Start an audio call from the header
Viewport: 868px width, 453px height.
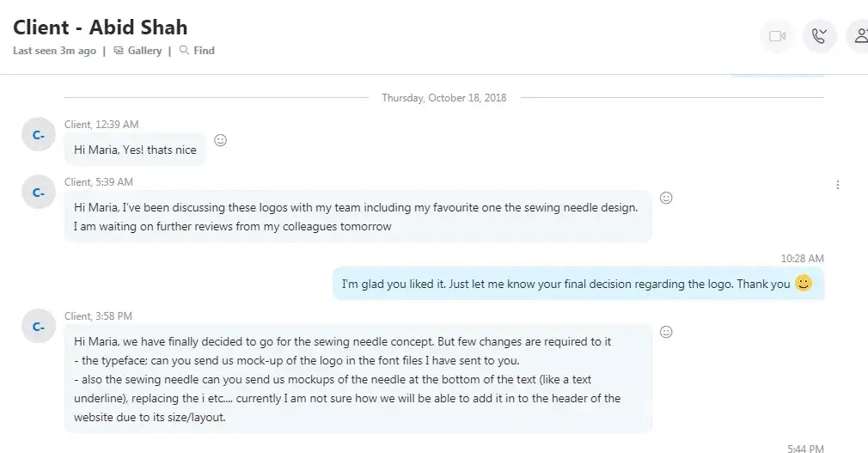click(819, 36)
